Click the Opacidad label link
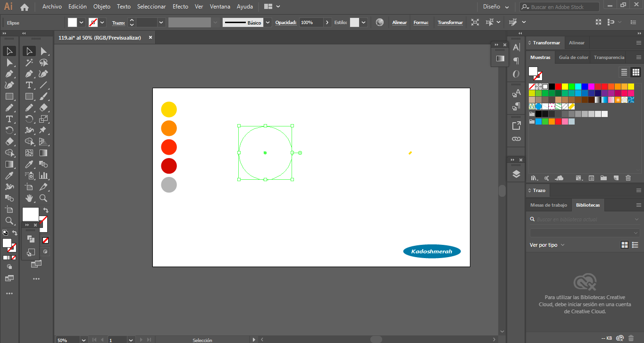Viewport: 644px width, 343px height. pos(286,23)
